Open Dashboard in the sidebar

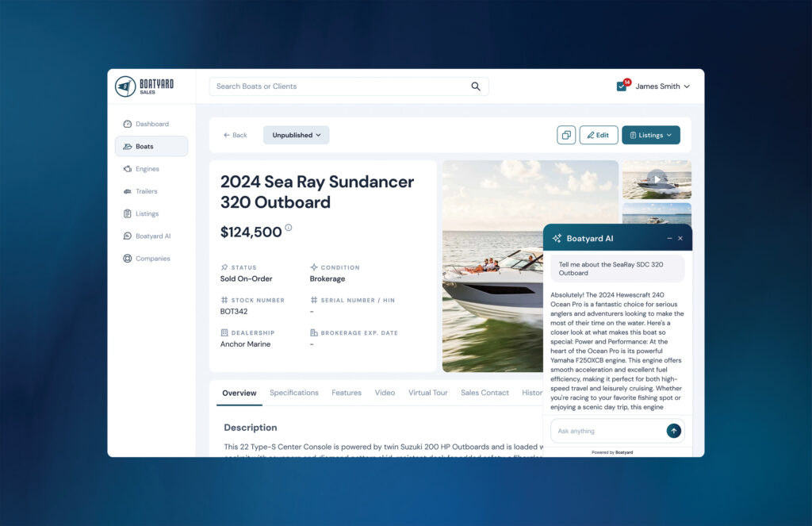click(151, 124)
